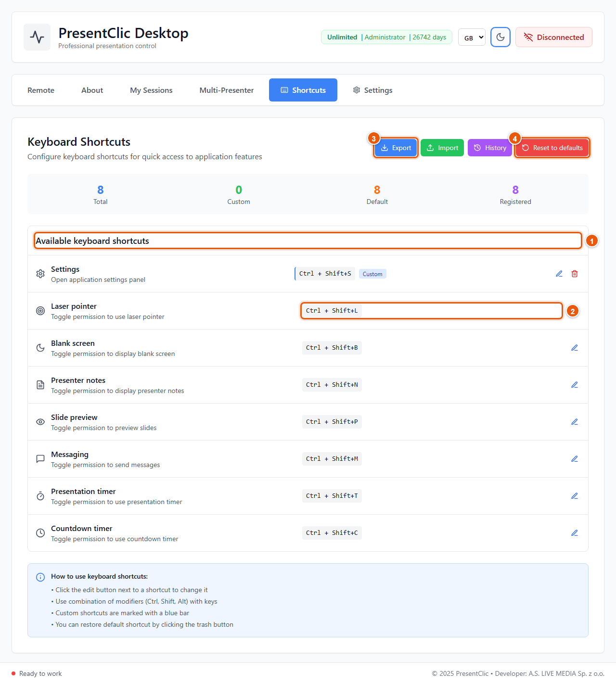This screenshot has height=684, width=616.
Task: Click the Laser pointer target icon
Action: [x=40, y=311]
